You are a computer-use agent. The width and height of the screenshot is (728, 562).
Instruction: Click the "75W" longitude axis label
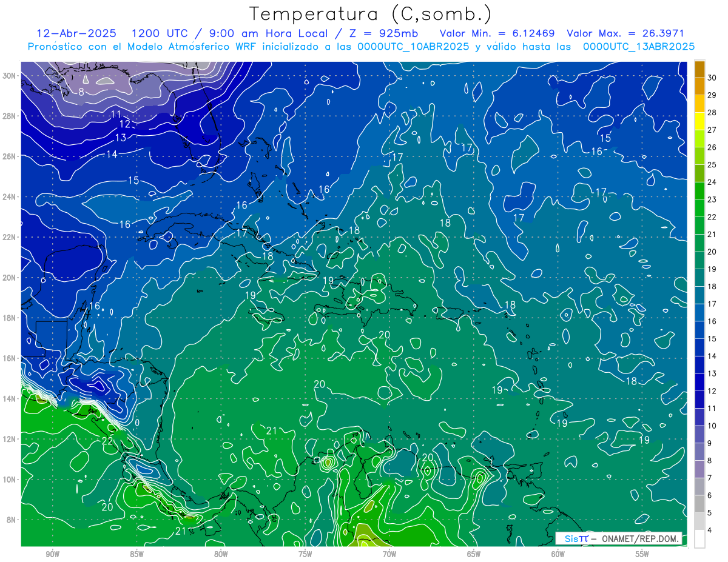[305, 554]
